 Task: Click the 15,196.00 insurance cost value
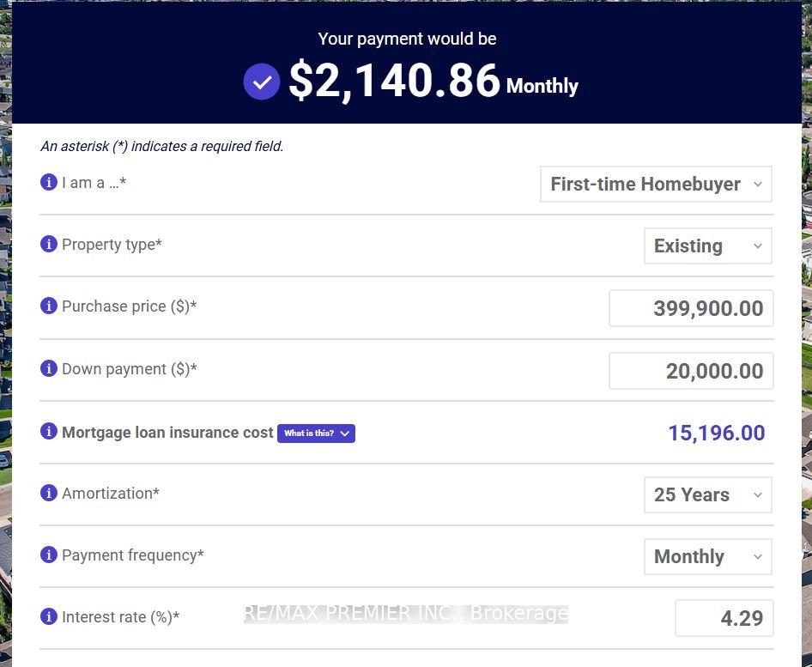[x=716, y=433]
